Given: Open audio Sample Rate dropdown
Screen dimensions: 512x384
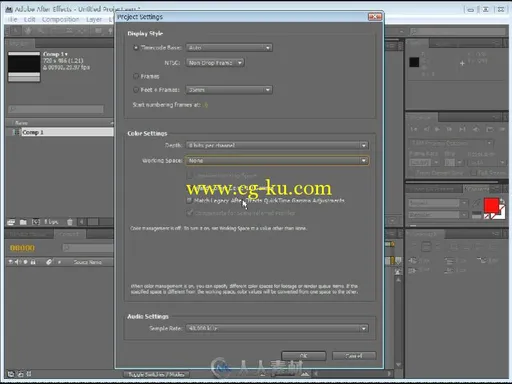Looking at the screenshot, I should tap(277, 328).
